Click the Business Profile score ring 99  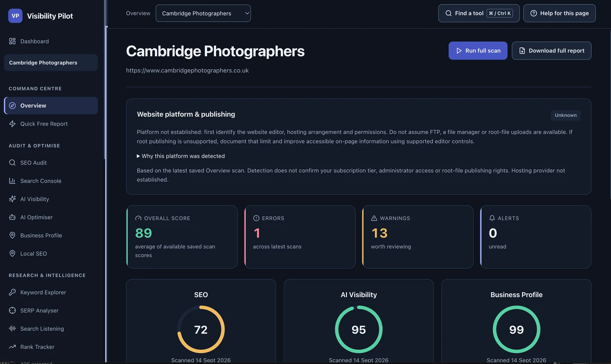516,329
